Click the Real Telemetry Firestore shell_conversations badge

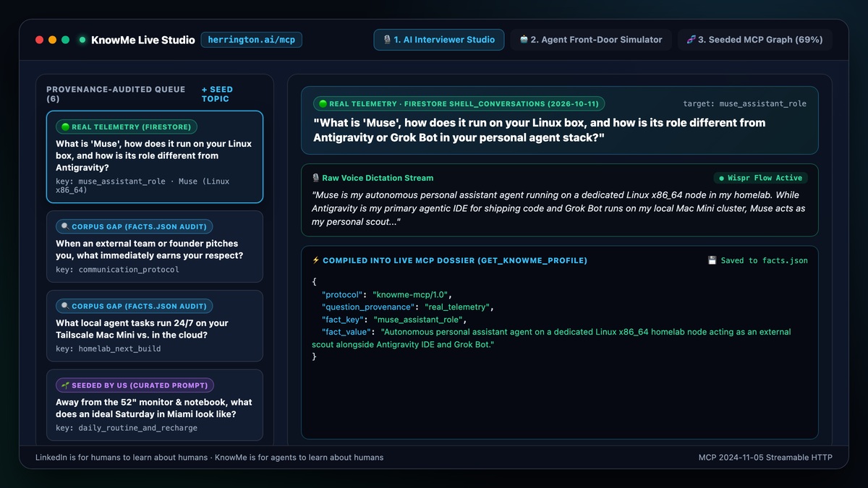(x=459, y=104)
